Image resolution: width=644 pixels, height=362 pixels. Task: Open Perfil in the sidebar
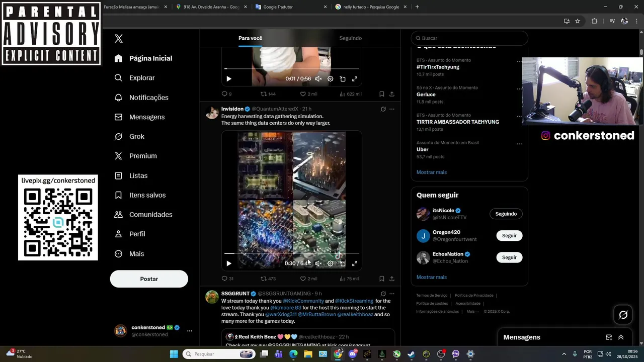pyautogui.click(x=130, y=234)
